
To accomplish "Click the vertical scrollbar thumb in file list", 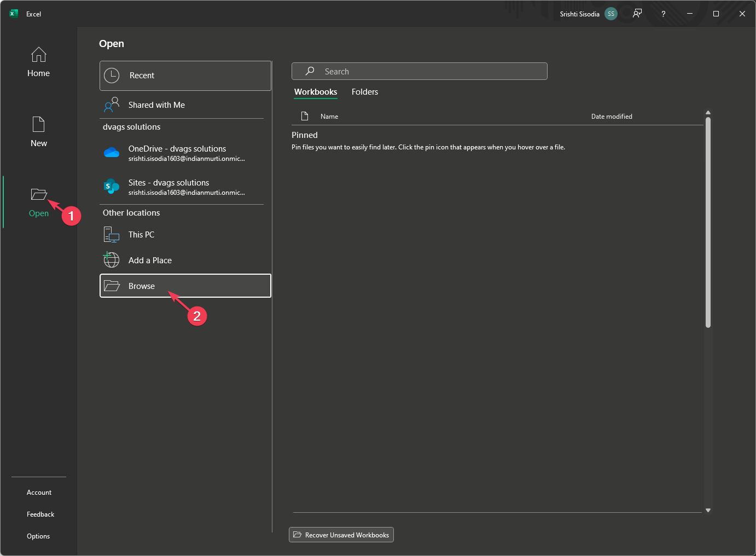I will (x=708, y=223).
